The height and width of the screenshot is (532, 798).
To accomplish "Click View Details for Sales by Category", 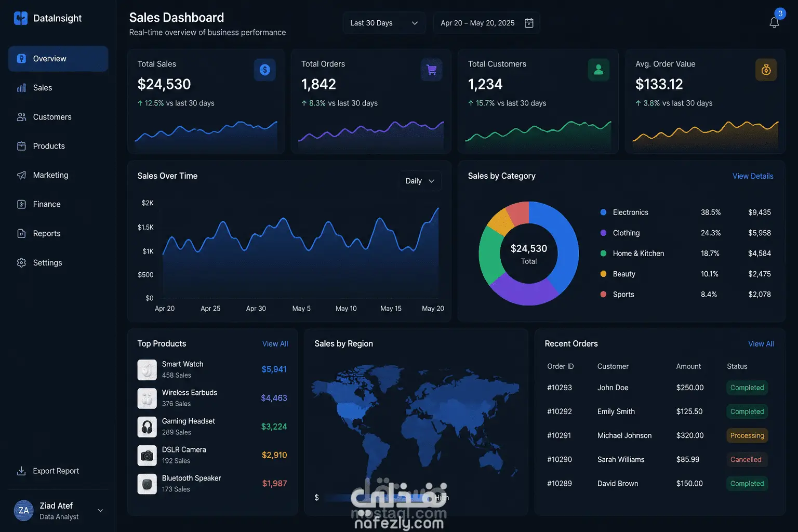I will click(x=753, y=176).
